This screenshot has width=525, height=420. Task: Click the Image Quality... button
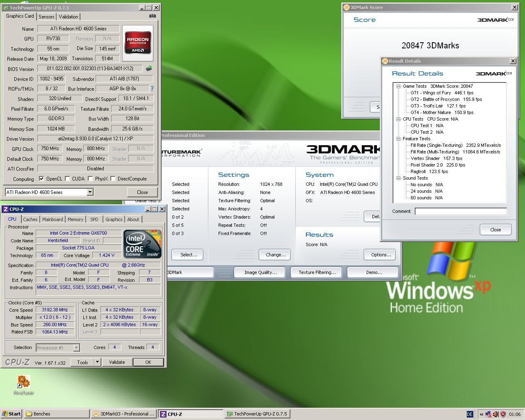point(260,272)
